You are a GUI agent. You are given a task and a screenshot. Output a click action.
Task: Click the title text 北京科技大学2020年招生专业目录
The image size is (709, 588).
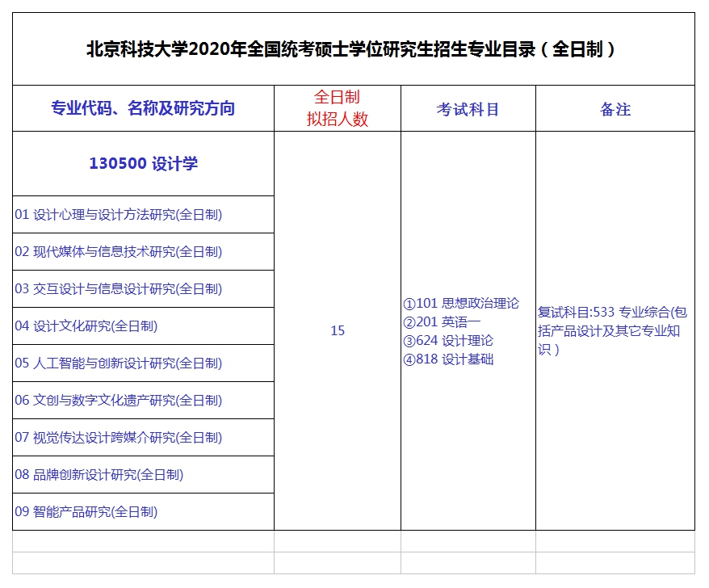tap(353, 49)
